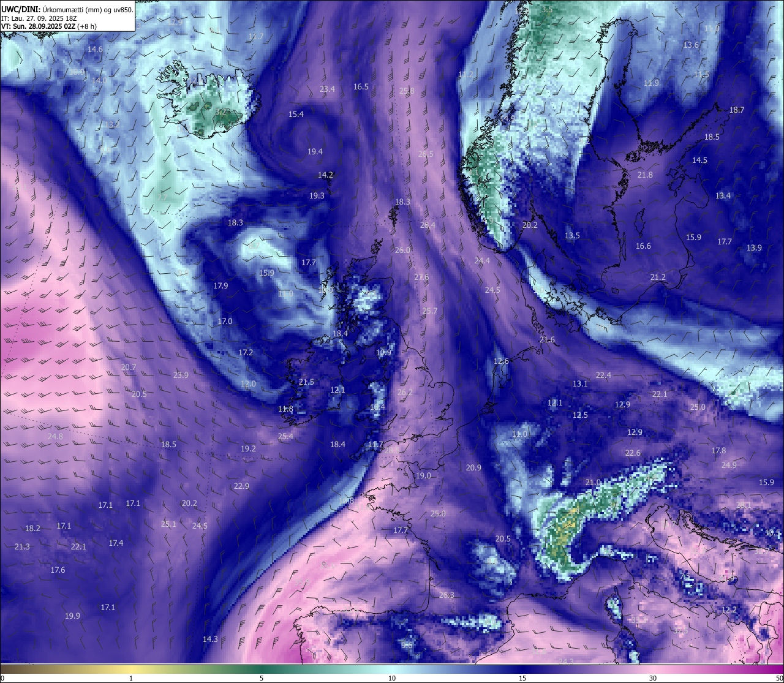The width and height of the screenshot is (784, 683).
Task: Click the map value 14.3
Action: coord(210,639)
